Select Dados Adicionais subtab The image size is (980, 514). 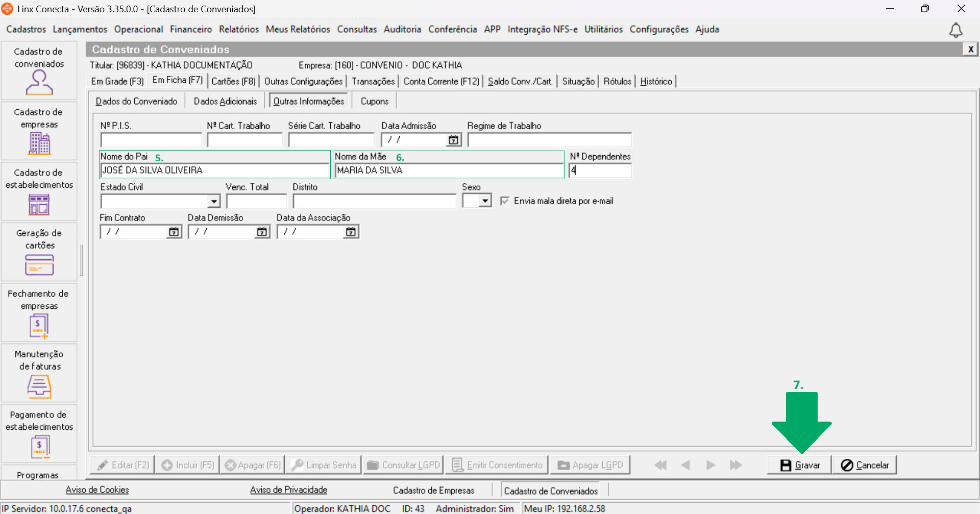[x=225, y=101]
